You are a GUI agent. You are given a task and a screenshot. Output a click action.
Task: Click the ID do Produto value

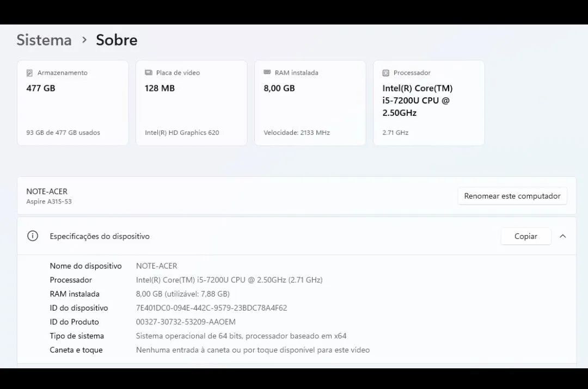[186, 322]
